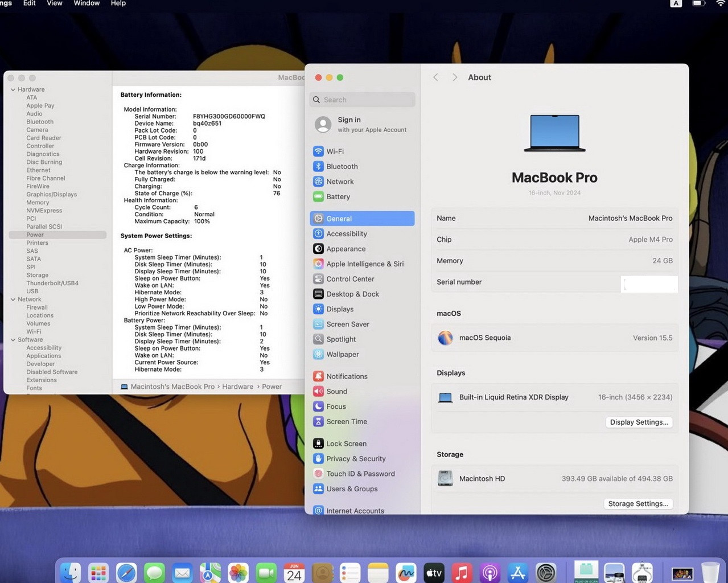Select Firewall under Network in System Information
The height and width of the screenshot is (583, 728).
click(x=37, y=307)
